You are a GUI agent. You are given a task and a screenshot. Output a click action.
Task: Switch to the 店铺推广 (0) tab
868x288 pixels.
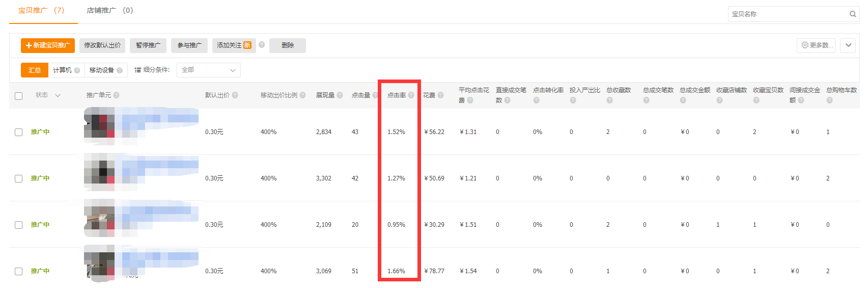click(109, 11)
